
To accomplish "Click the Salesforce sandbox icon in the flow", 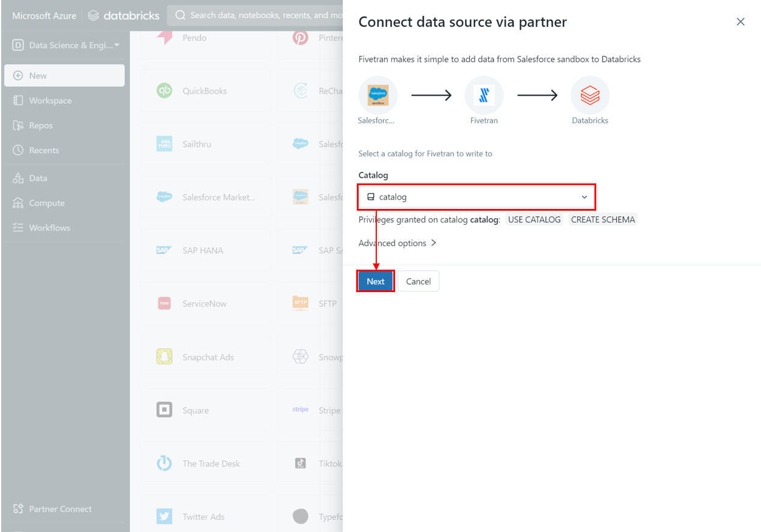I will 377,95.
